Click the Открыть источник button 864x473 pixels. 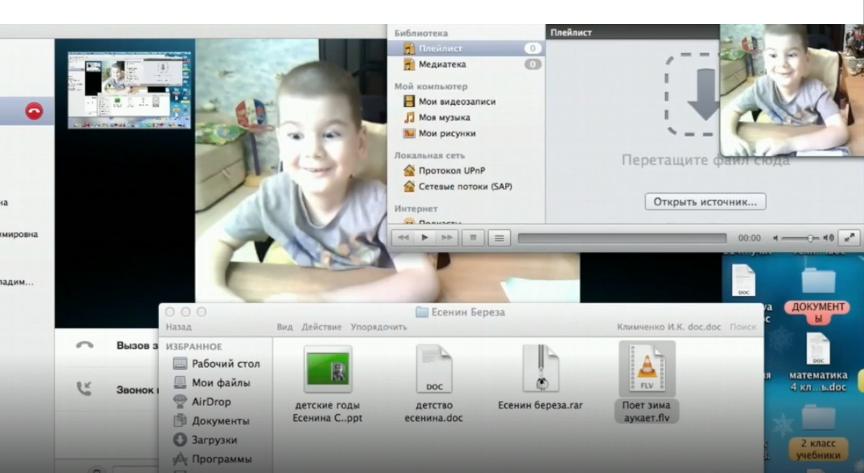[705, 202]
